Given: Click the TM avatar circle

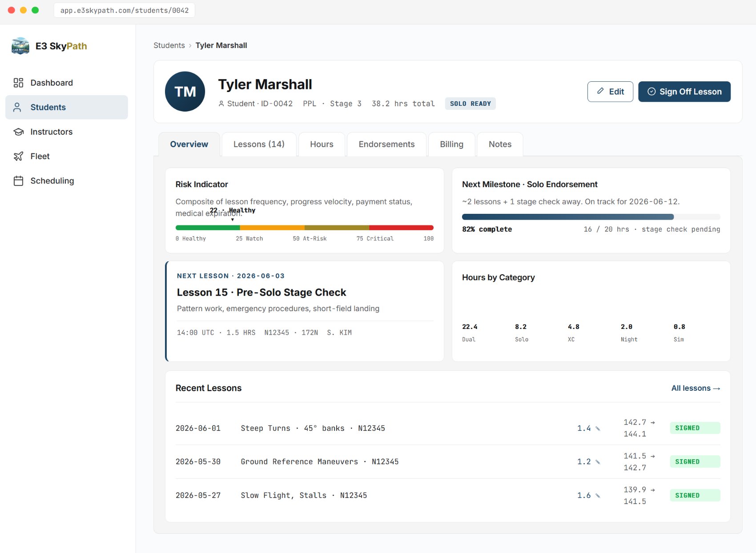Looking at the screenshot, I should tap(185, 92).
